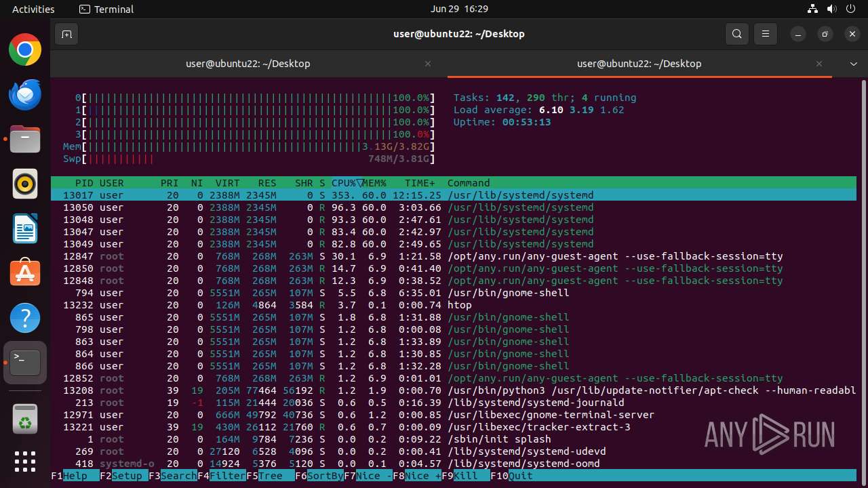Viewport: 868px width, 488px height.
Task: Click the power icon in top bar
Action: click(850, 9)
